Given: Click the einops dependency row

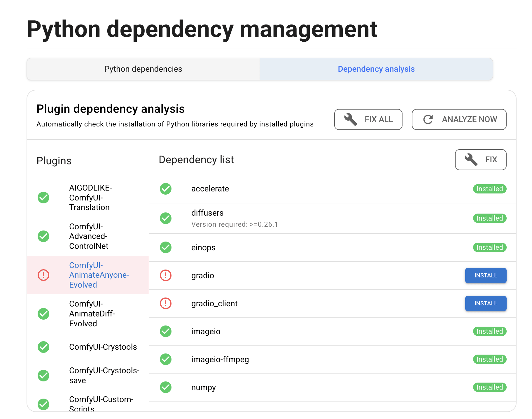Looking at the screenshot, I should coord(203,248).
